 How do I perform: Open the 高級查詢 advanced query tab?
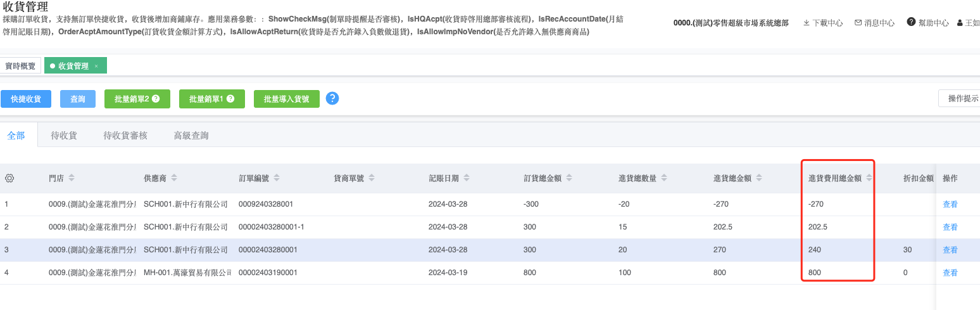191,135
